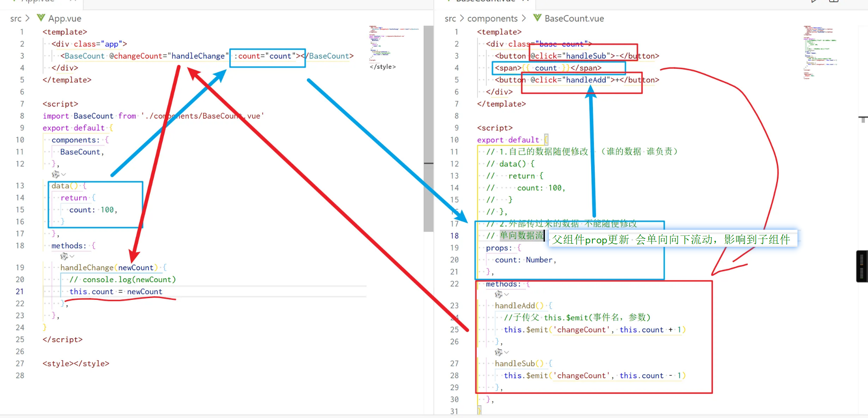Click the AI code lens icon above data() in App.vue
The width and height of the screenshot is (868, 418).
coord(56,175)
